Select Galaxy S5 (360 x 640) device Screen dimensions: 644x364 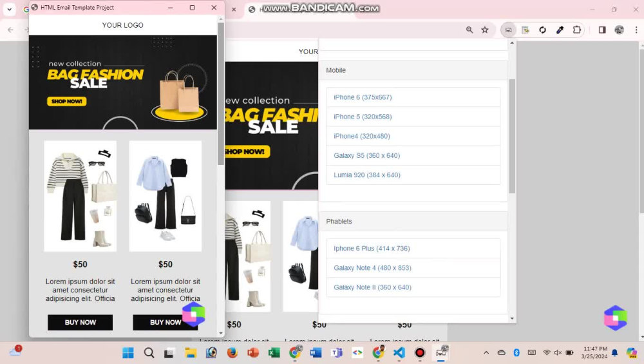coord(413,155)
